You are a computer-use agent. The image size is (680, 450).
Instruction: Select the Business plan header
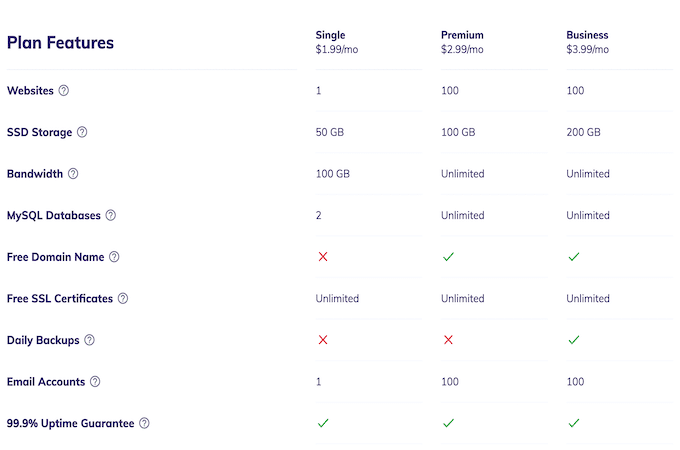tap(587, 42)
